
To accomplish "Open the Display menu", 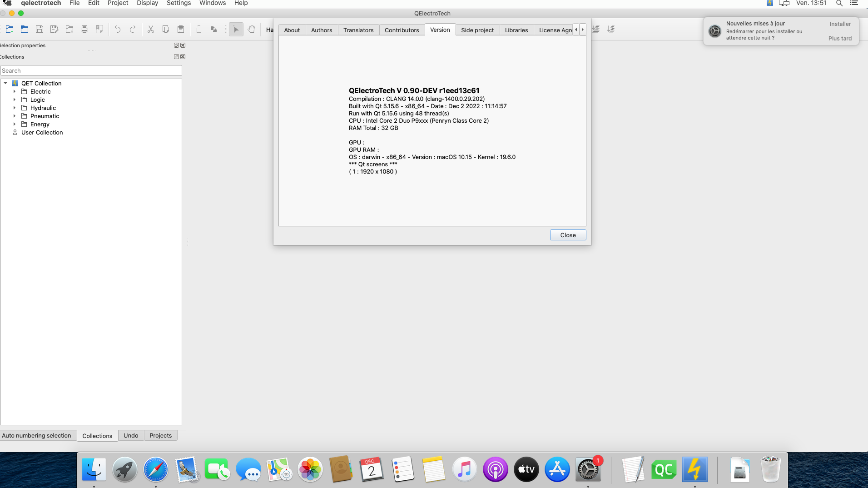I will (147, 3).
